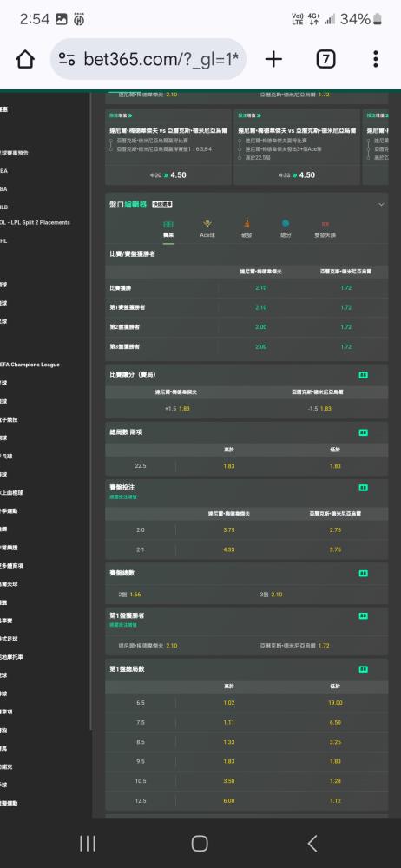Open a new browser tab with plus icon
Image resolution: width=401 pixels, height=868 pixels.
pos(273,59)
